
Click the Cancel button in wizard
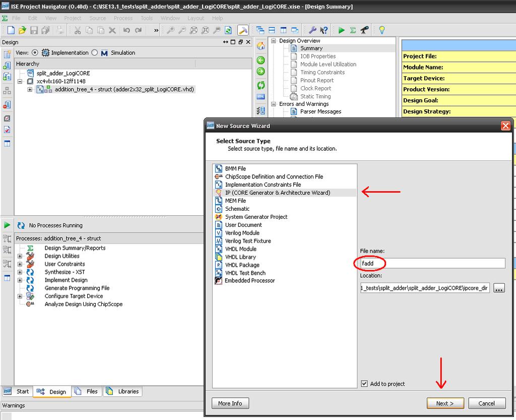tap(487, 403)
